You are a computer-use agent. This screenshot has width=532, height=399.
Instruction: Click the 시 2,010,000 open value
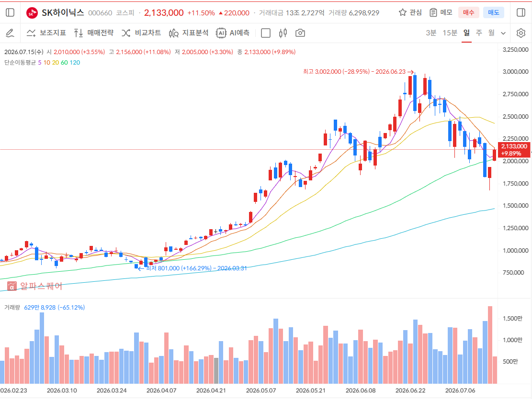coord(76,52)
